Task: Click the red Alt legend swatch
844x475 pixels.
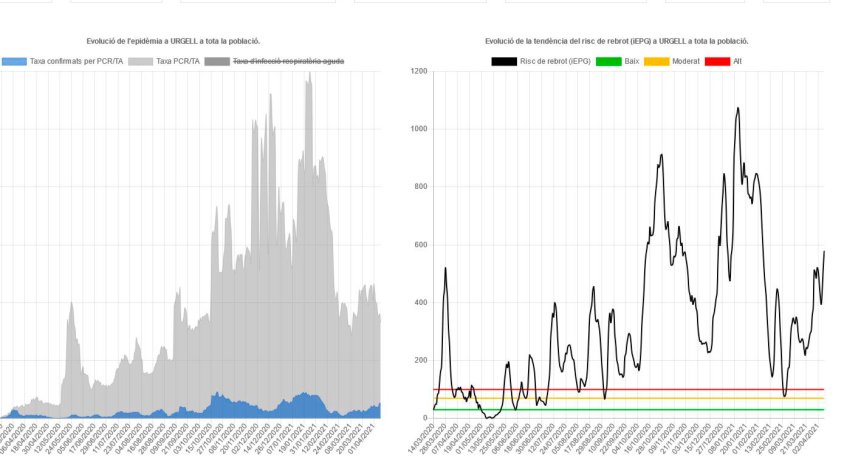Action: 717,62
